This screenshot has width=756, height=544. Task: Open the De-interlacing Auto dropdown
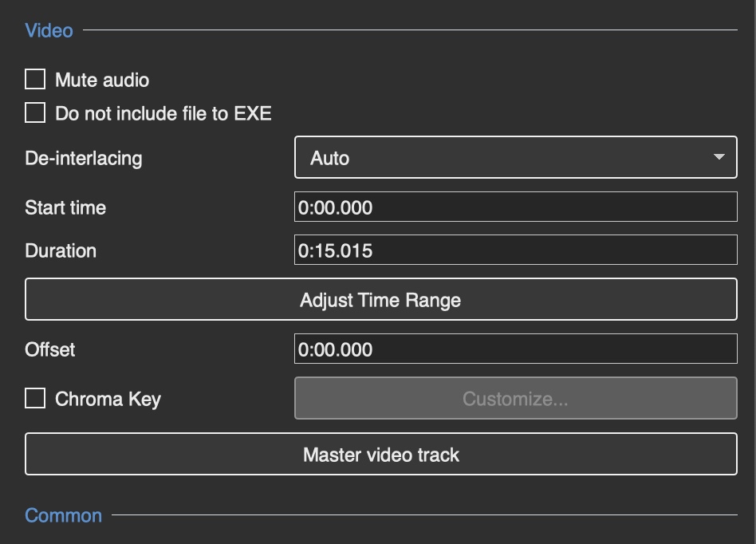click(515, 157)
